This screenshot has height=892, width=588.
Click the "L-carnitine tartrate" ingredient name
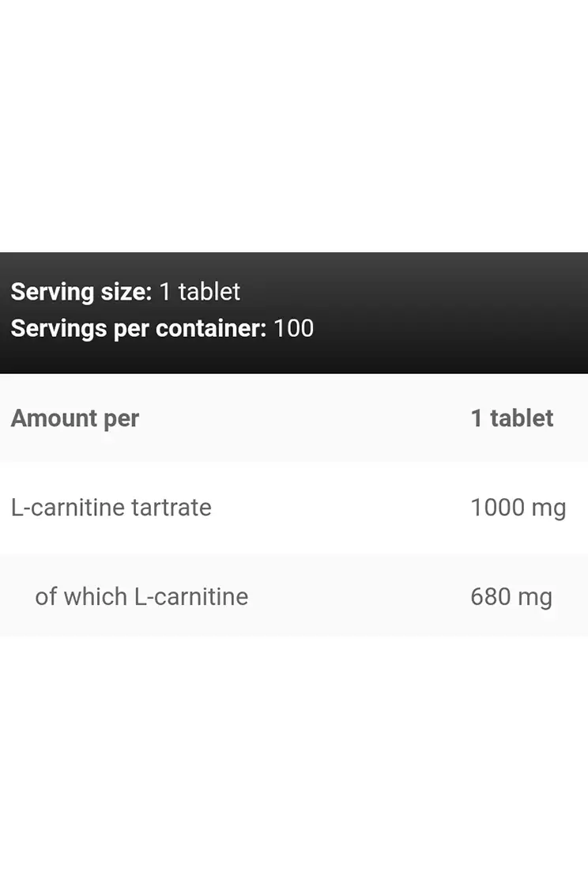click(x=111, y=507)
